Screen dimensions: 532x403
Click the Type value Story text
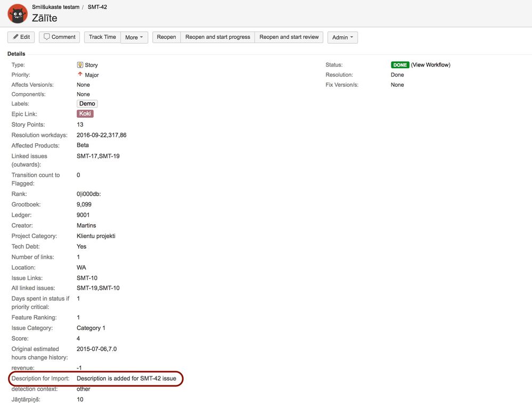click(91, 65)
